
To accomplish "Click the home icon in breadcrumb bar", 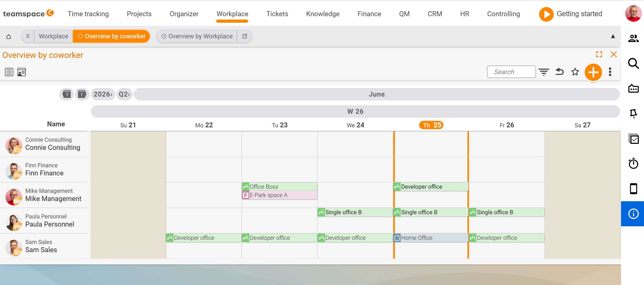I will click(x=9, y=36).
